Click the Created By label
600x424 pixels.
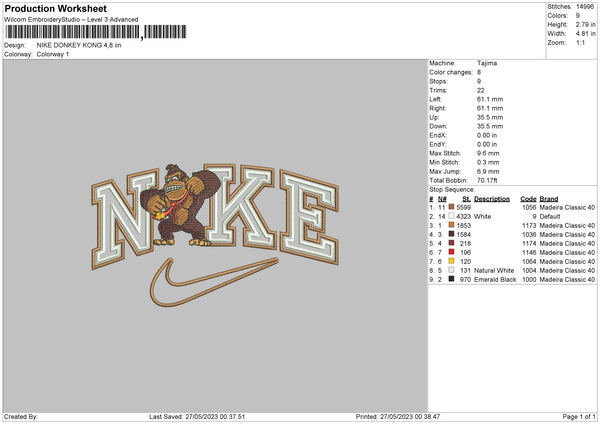(x=21, y=416)
